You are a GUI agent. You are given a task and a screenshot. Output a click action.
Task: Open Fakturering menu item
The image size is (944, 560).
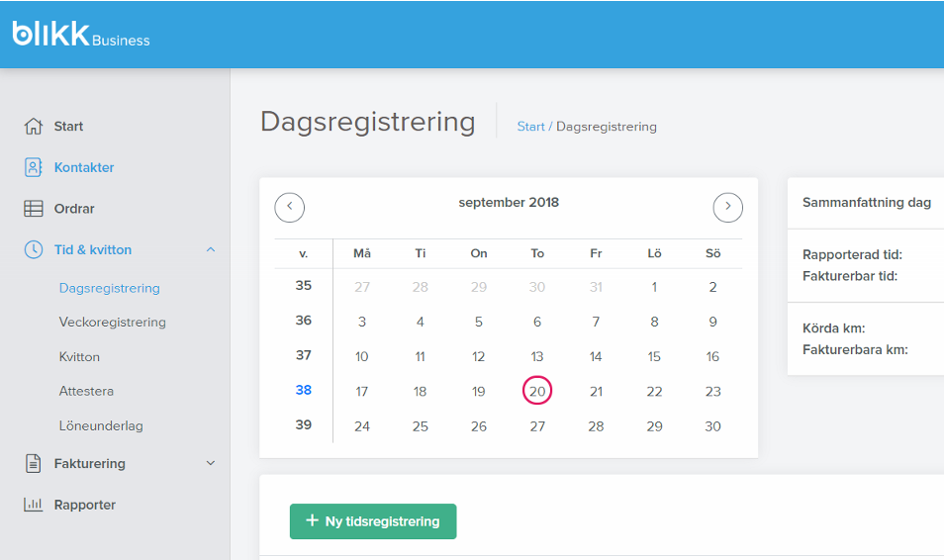pyautogui.click(x=90, y=464)
